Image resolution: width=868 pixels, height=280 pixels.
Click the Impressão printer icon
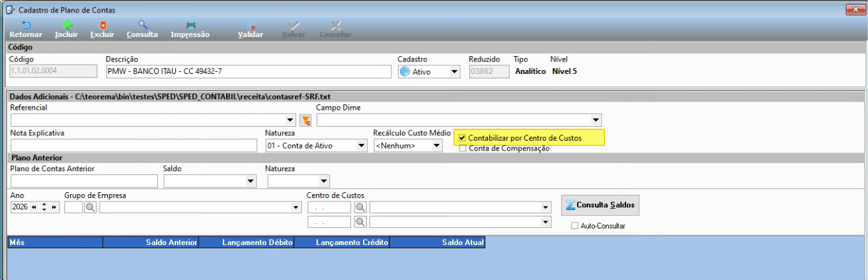190,25
